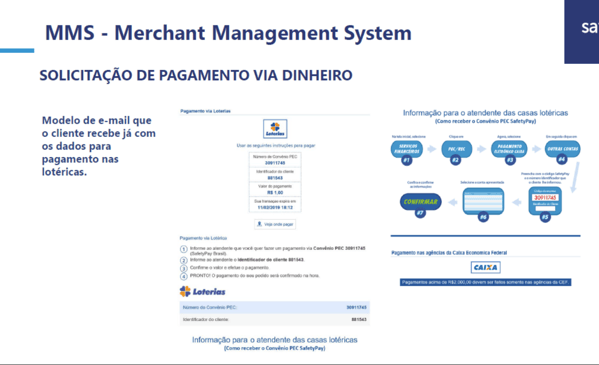The image size is (599, 365).
Task: Click the green CONFIRMAR button in step #7
Action: coord(421,202)
